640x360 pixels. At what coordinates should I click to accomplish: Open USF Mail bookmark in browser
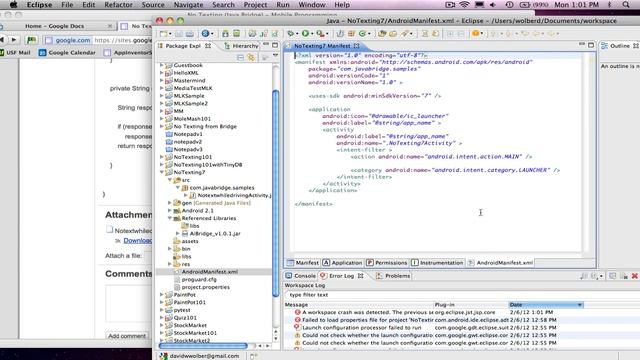[x=15, y=53]
